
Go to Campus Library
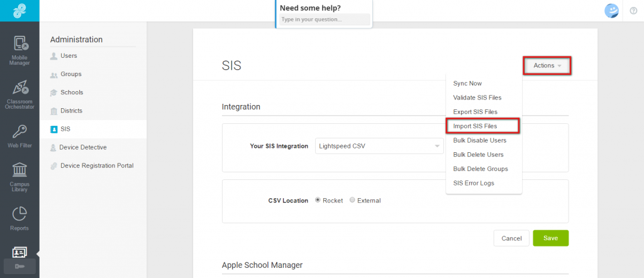(x=19, y=177)
